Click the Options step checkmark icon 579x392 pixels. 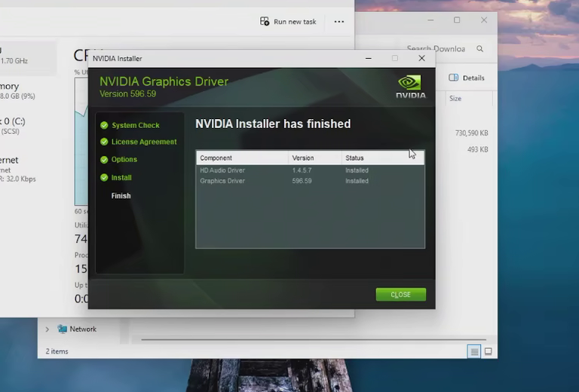point(104,160)
